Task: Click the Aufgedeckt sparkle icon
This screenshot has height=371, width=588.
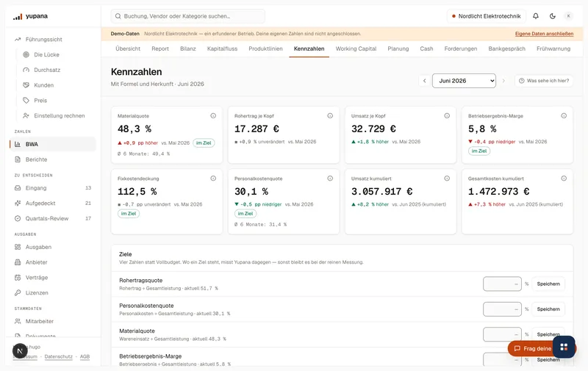Action: (18, 203)
